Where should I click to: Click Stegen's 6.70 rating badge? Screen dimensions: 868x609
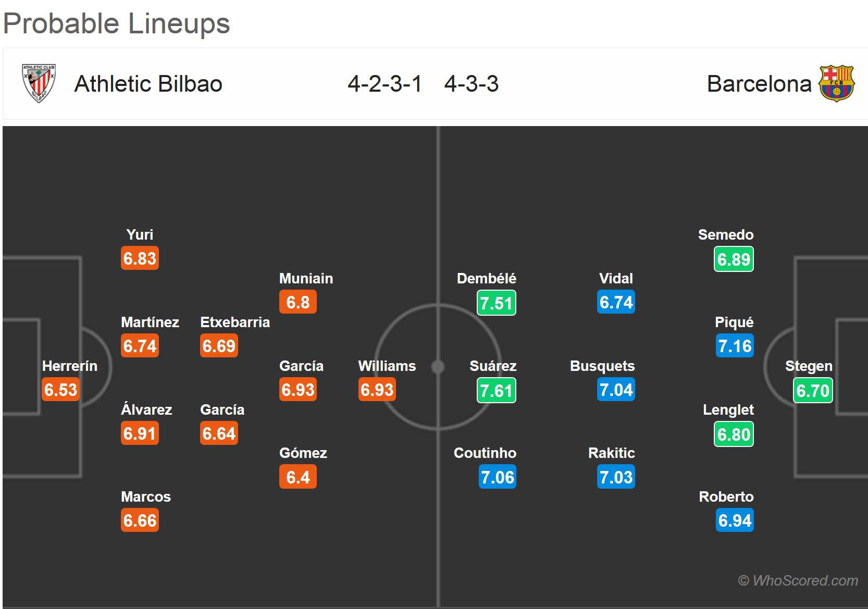click(x=813, y=390)
